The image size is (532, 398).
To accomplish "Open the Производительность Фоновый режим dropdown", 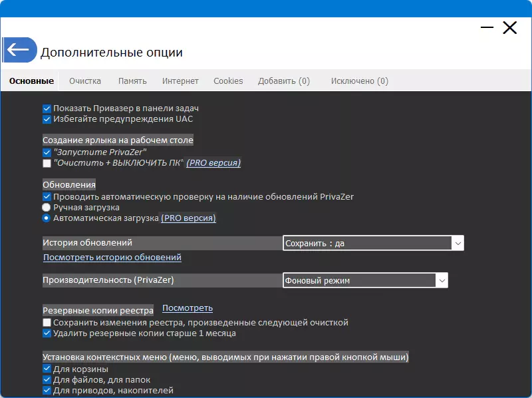I will click(365, 280).
